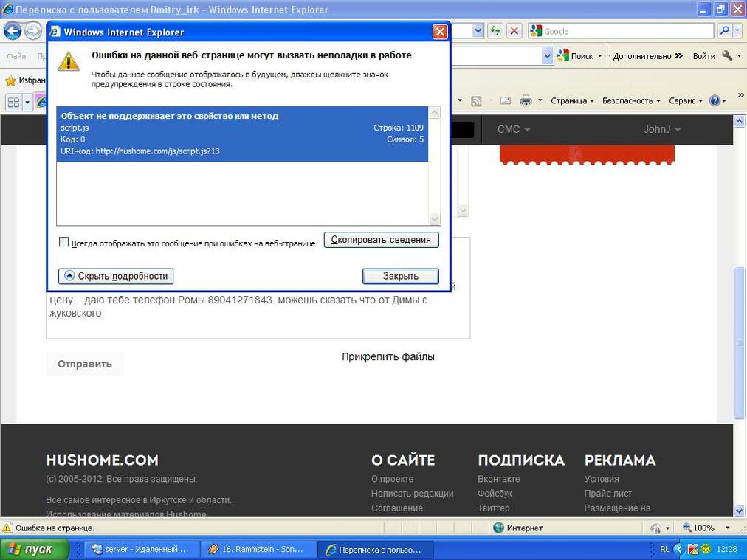The width and height of the screenshot is (747, 560).
Task: Open the Дополнительно toolbar menu
Action: click(x=647, y=56)
